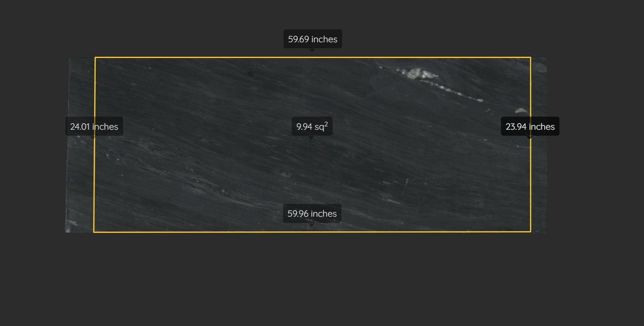644x326 pixels.
Task: Select the 23.94 inches right side label
Action: tap(530, 126)
